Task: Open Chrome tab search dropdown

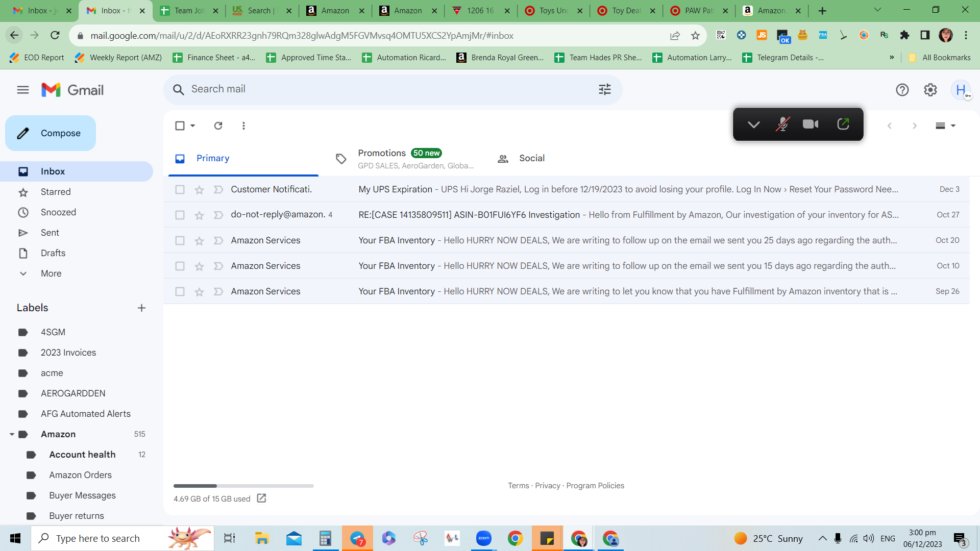Action: pos(877,10)
